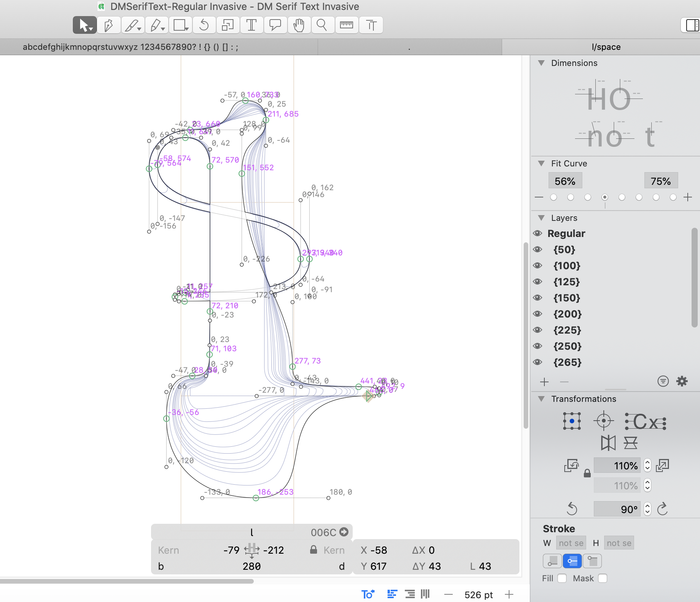This screenshot has height=602, width=700.
Task: Mirror selection horizontally
Action: pos(608,443)
